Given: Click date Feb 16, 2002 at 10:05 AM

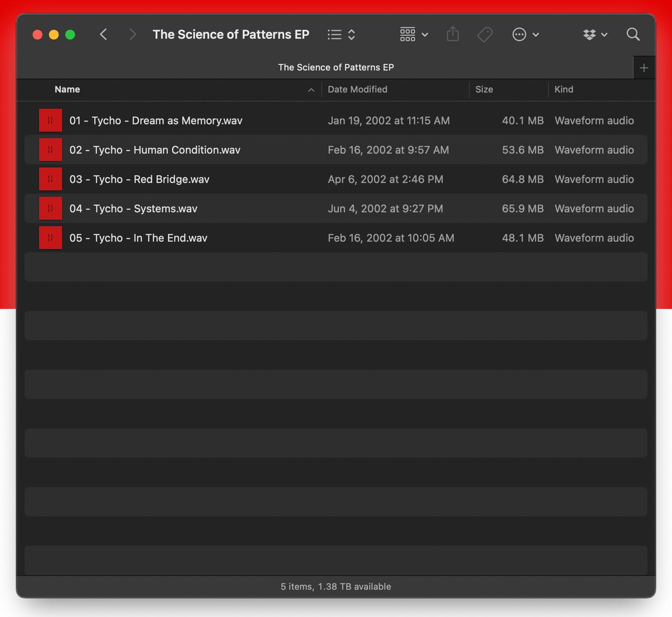Looking at the screenshot, I should tap(391, 238).
